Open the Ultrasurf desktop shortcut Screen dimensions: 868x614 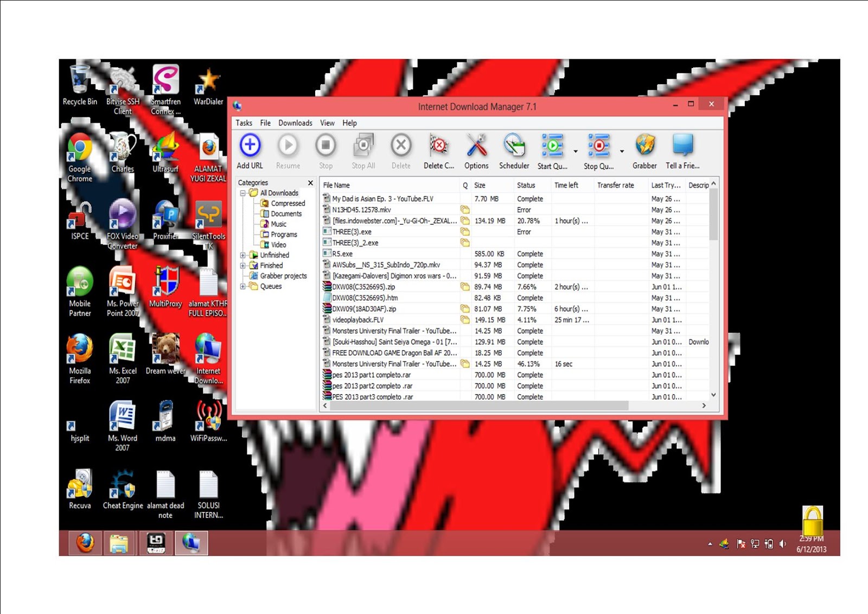(165, 153)
